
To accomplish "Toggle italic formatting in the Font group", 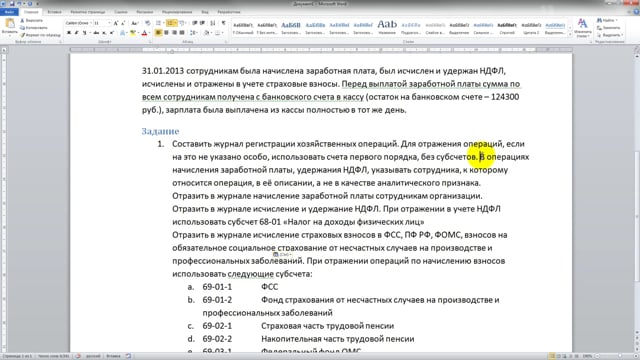I will 76,33.
